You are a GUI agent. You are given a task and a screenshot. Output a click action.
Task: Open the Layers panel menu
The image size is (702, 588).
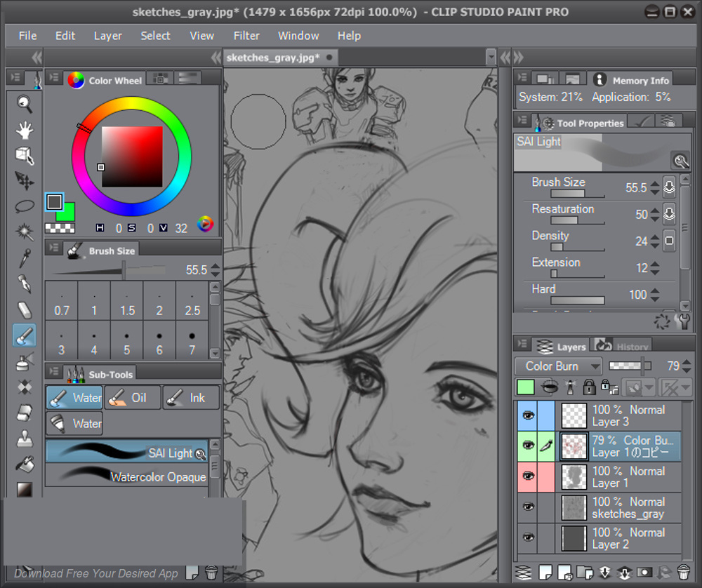[x=522, y=344]
